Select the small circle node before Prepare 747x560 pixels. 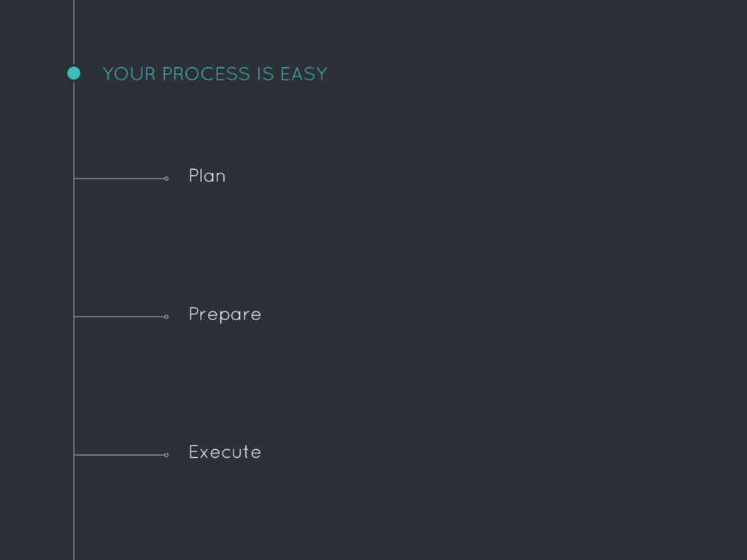tap(166, 316)
